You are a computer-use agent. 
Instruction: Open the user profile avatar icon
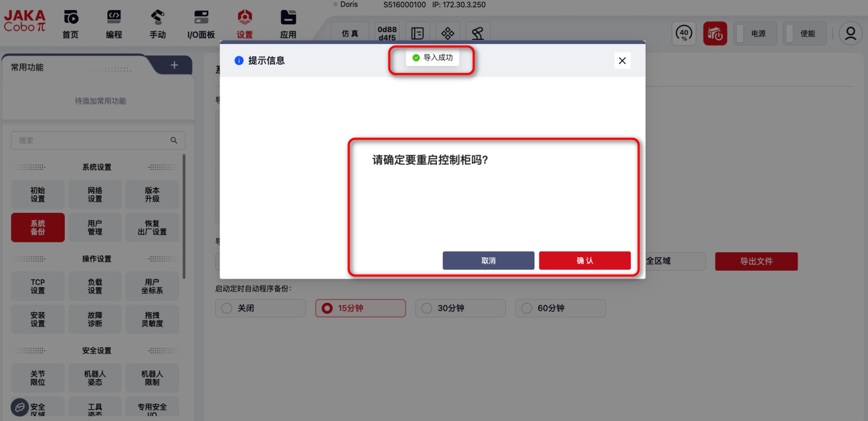(850, 34)
